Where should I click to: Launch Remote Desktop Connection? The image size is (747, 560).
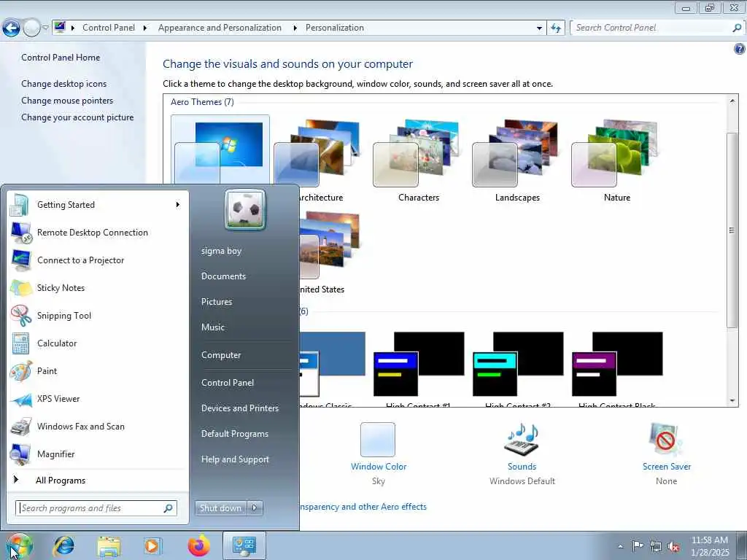pyautogui.click(x=98, y=233)
